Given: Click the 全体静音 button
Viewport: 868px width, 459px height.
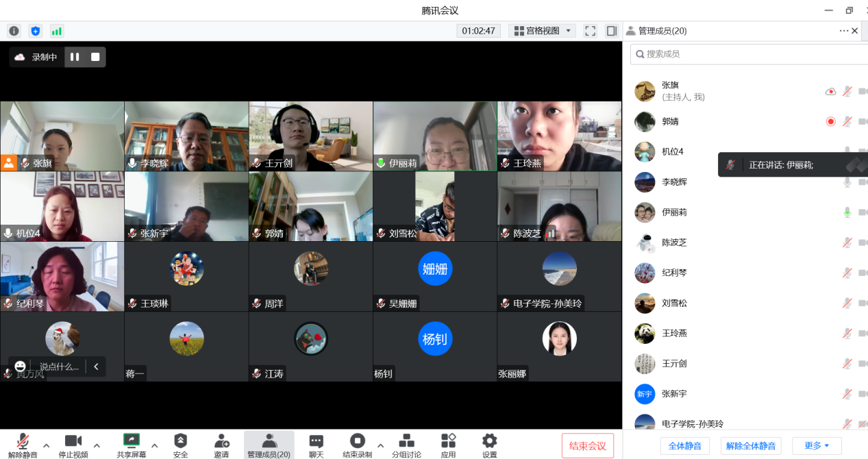Looking at the screenshot, I should [684, 446].
